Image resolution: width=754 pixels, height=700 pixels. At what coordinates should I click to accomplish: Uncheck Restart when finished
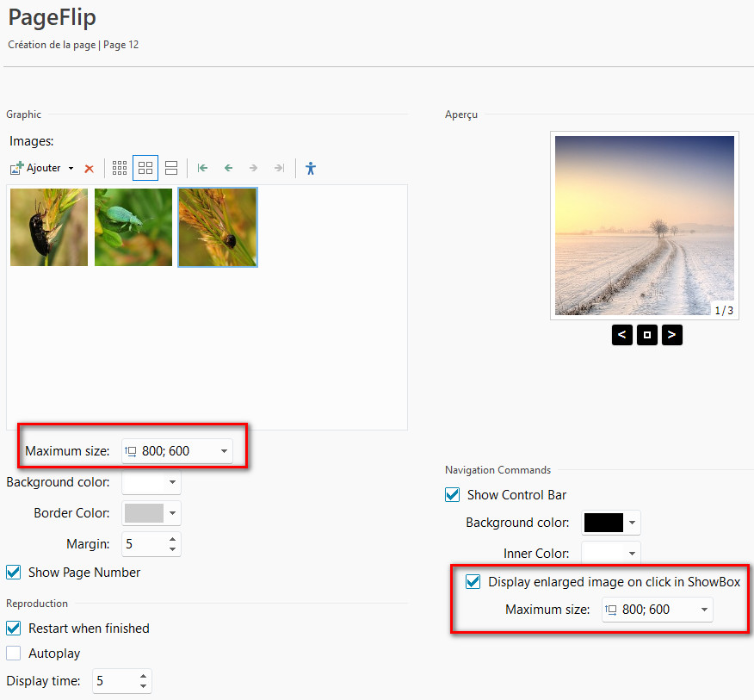pos(14,629)
